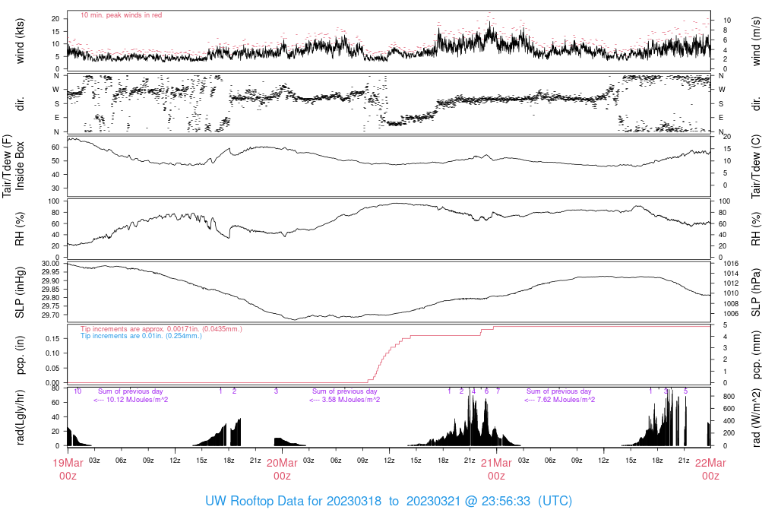Click the 'wind (m/s)' axis label

tap(756, 41)
